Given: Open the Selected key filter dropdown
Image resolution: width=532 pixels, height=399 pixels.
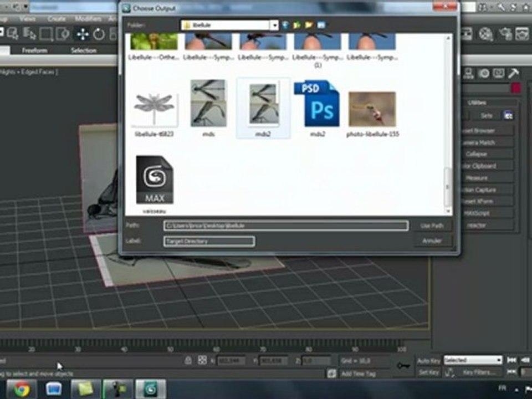Looking at the screenshot, I should coord(473,360).
